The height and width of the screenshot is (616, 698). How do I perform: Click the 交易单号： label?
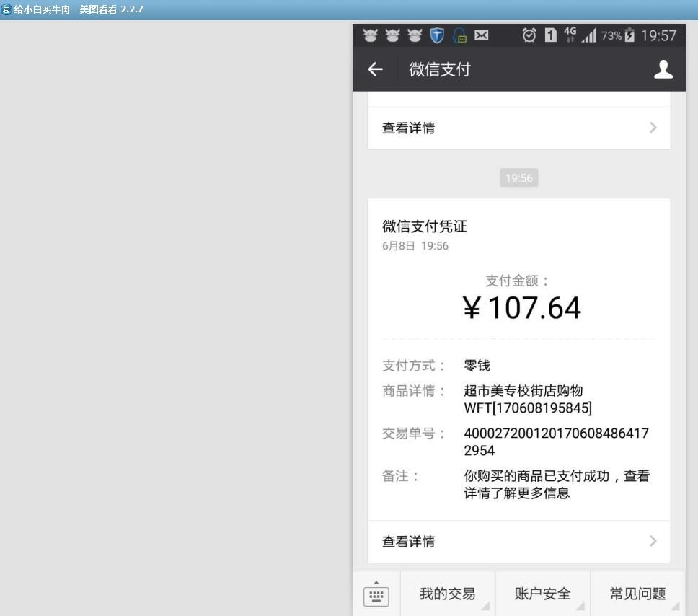[x=414, y=433]
